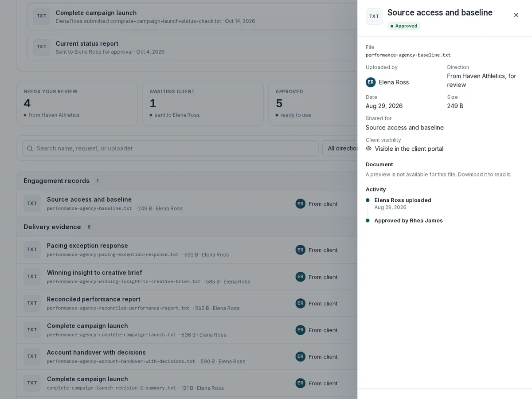Click TXT icon of the status-check submission card
This screenshot has height=399, width=532.
42,16
